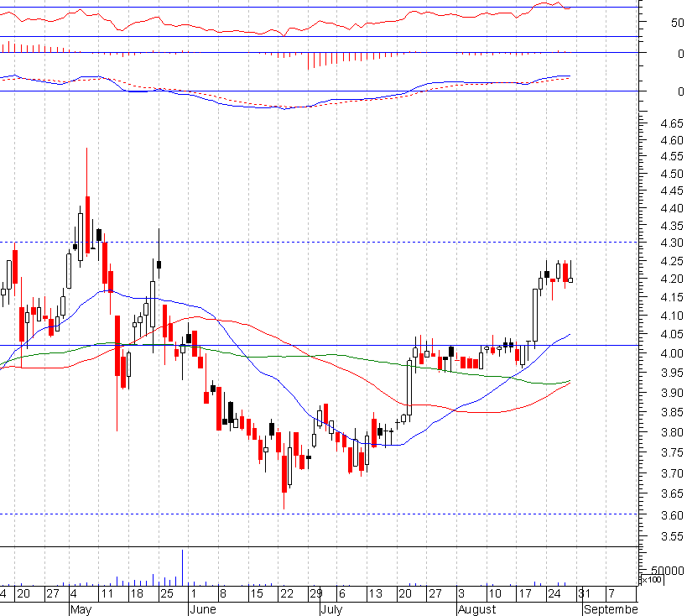
Task: Click the August 17 date label
Action: [x=525, y=594]
